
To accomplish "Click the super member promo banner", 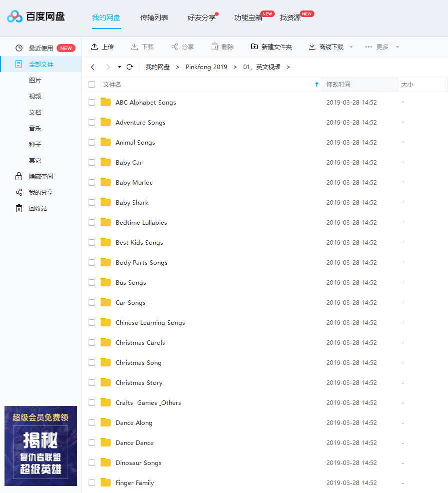I will 41,445.
